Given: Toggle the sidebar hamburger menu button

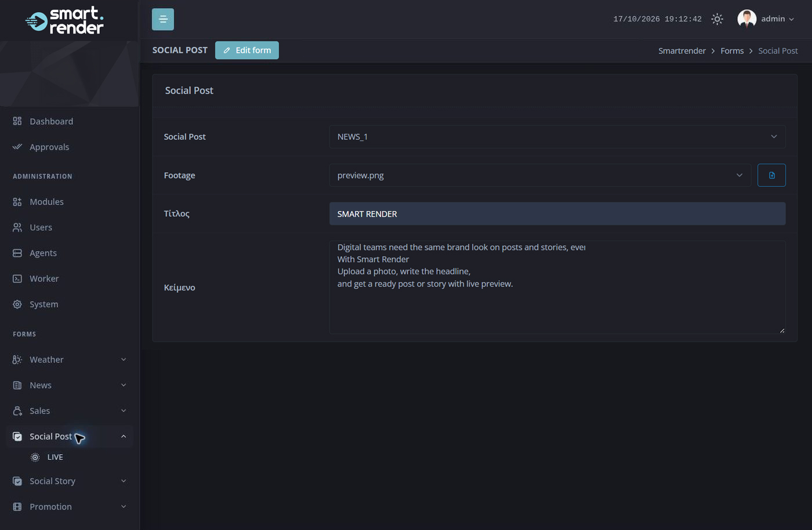Looking at the screenshot, I should pyautogui.click(x=163, y=19).
